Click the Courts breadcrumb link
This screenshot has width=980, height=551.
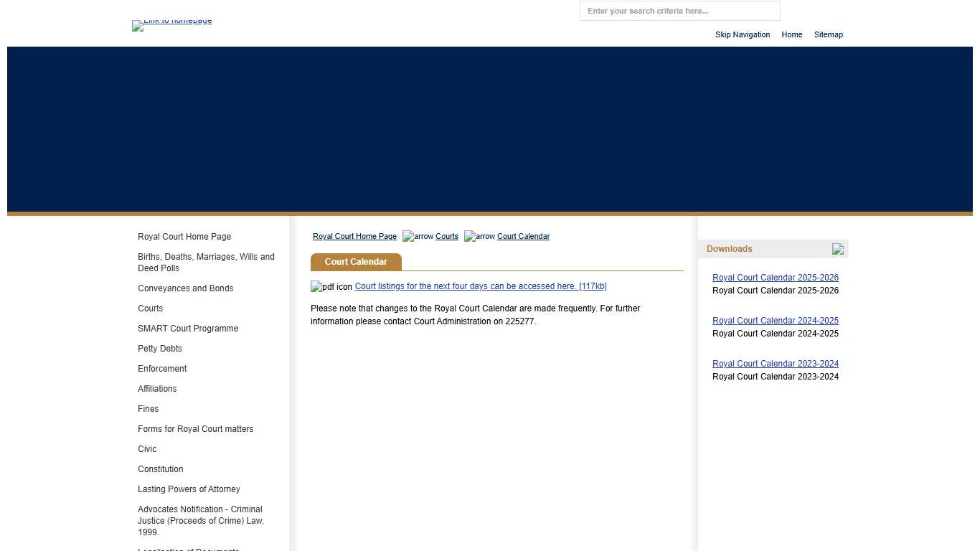click(446, 237)
